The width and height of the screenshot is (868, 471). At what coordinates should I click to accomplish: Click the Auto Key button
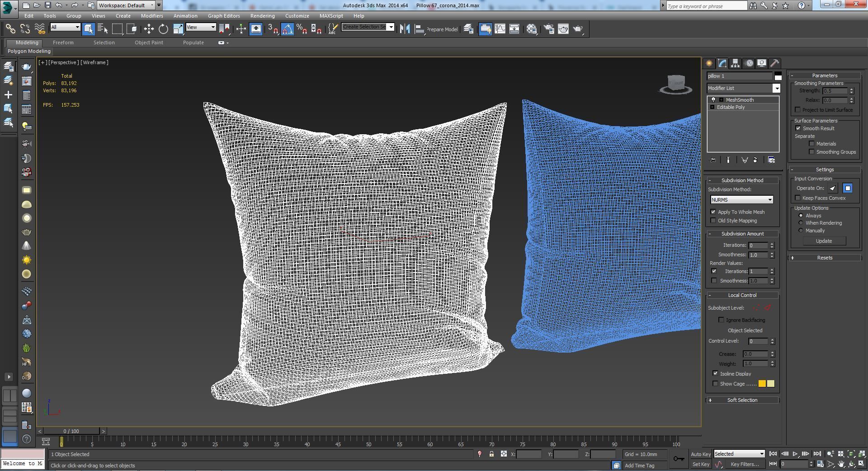[x=701, y=454]
